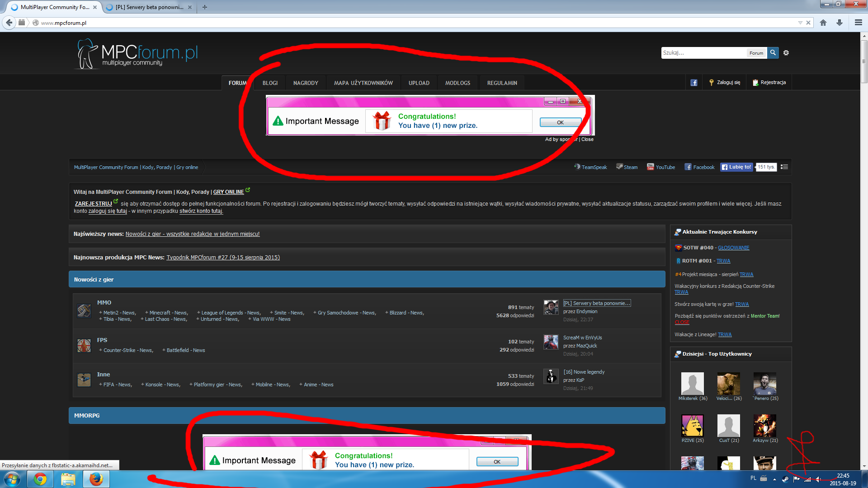
Task: Click Close link under the top ad
Action: point(587,139)
